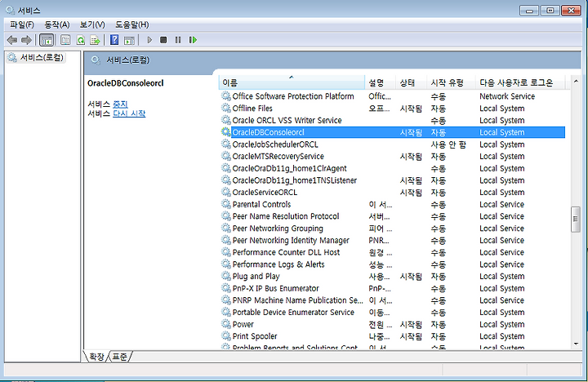The image size is (588, 382).
Task: Sort by the 시작 유형 column header
Action: (451, 82)
